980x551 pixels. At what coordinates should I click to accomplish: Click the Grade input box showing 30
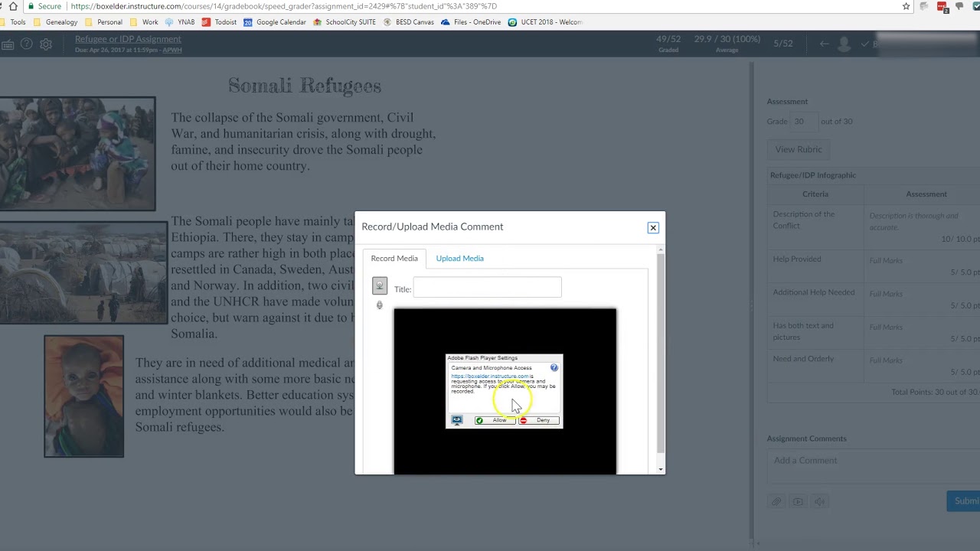pyautogui.click(x=803, y=122)
